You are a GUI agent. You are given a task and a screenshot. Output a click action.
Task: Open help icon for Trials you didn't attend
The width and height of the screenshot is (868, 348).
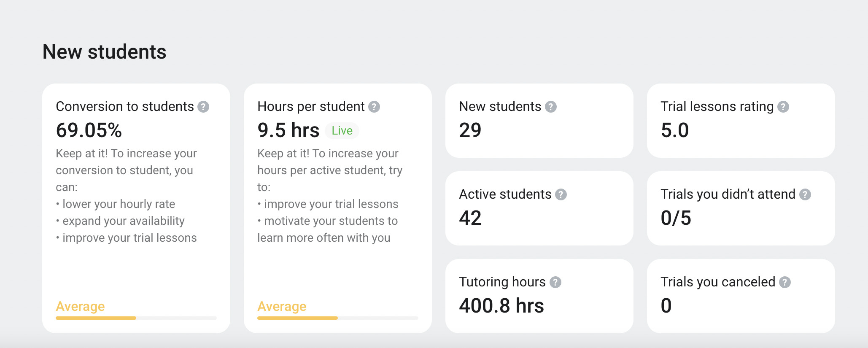[x=805, y=194]
